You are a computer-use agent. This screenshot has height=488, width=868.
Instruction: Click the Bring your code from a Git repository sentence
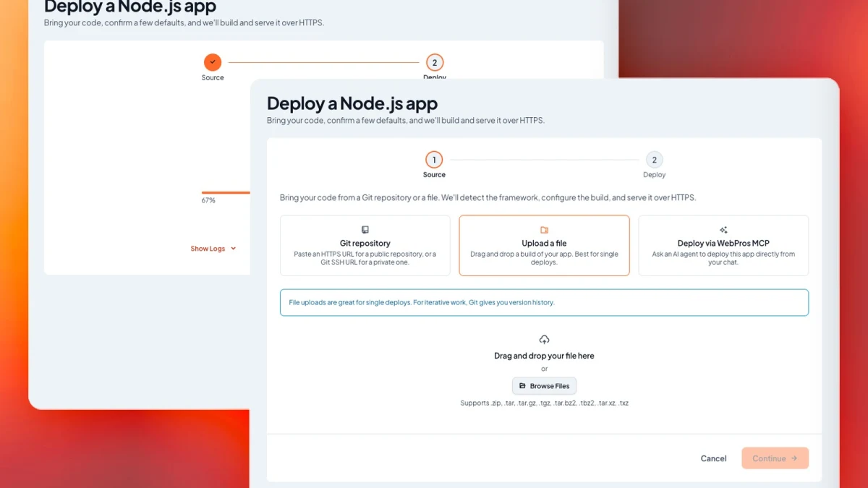click(x=488, y=197)
